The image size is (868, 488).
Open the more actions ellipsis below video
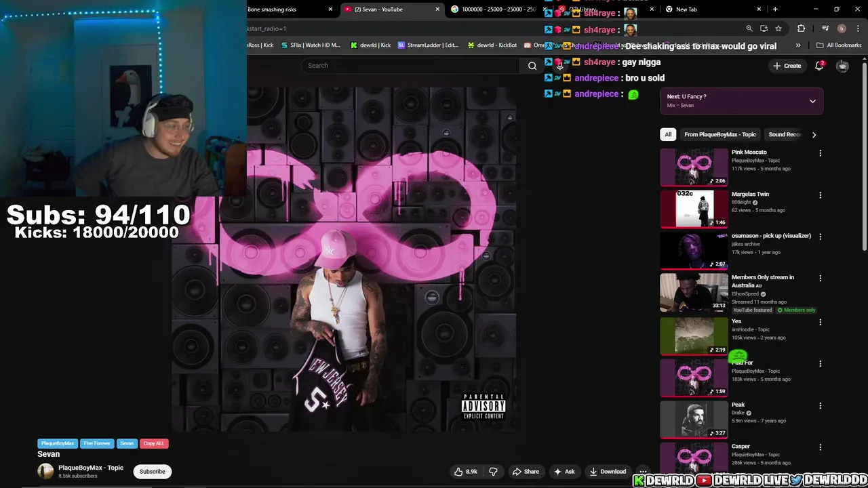pos(643,472)
